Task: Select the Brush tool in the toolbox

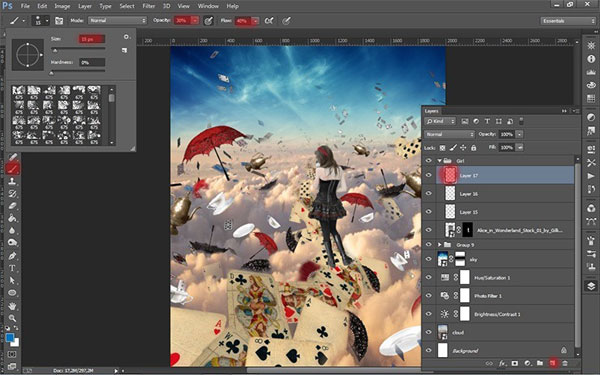Action: pyautogui.click(x=12, y=168)
